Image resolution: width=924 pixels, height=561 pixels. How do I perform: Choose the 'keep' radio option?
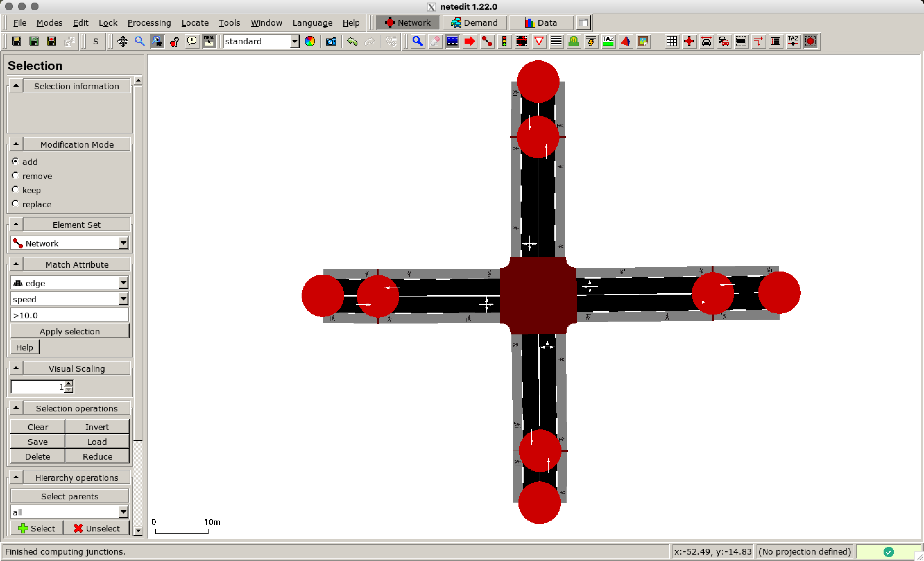tap(15, 190)
